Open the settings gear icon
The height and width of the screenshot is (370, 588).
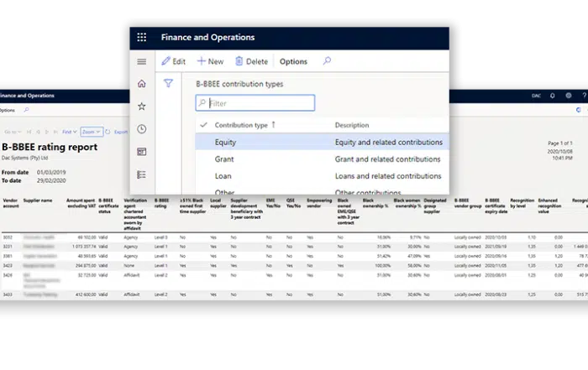pyautogui.click(x=569, y=96)
